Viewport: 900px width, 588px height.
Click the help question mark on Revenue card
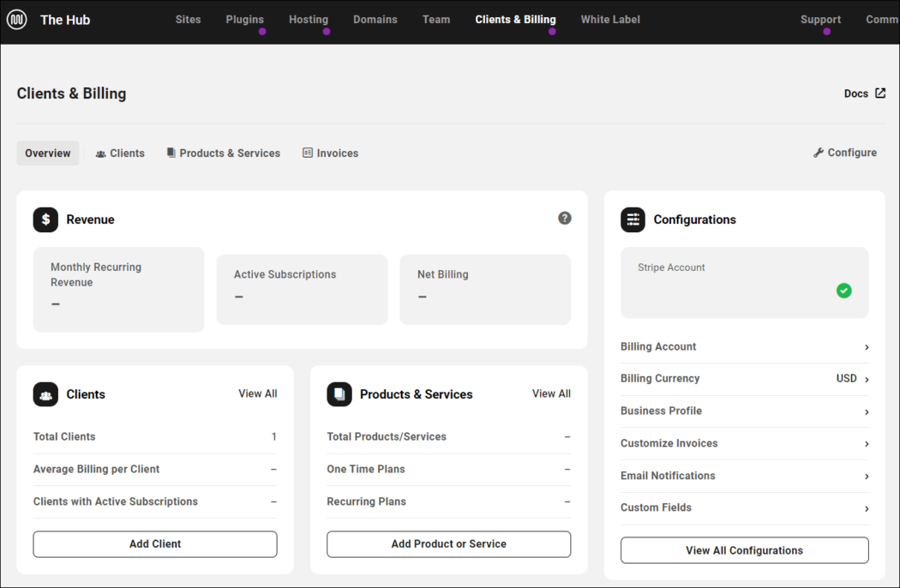pos(564,218)
